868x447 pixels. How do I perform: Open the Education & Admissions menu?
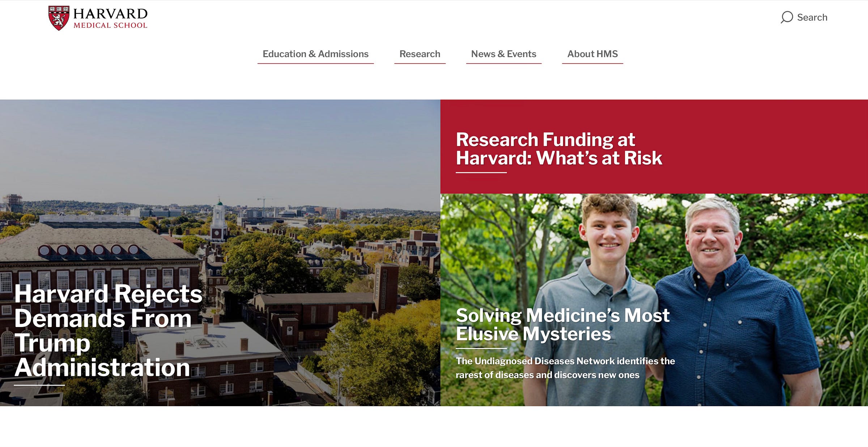[x=315, y=54]
